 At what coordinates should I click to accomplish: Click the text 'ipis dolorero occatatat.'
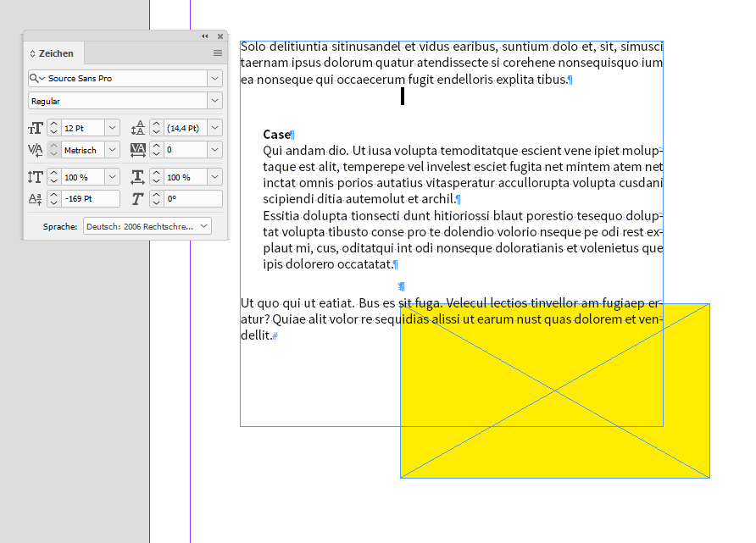(328, 264)
